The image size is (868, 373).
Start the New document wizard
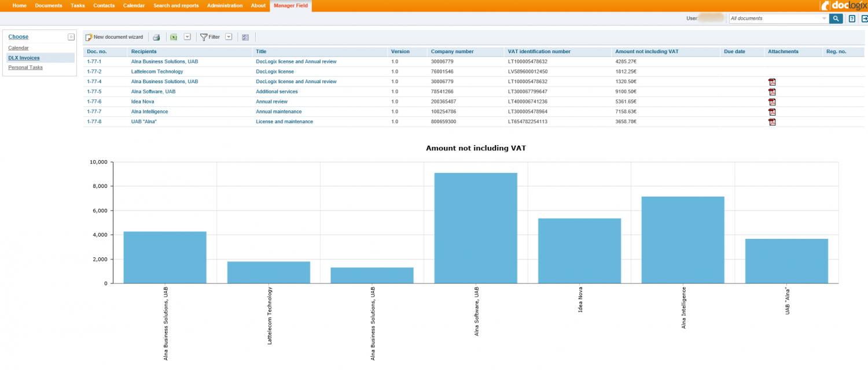pyautogui.click(x=115, y=37)
